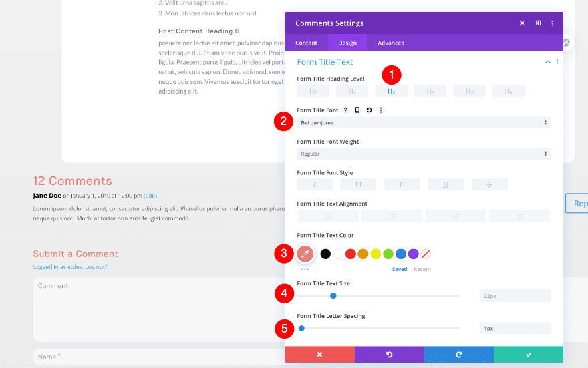Image resolution: width=588 pixels, height=368 pixels.
Task: Click the Form Title Font responsive phone icon
Action: [357, 110]
